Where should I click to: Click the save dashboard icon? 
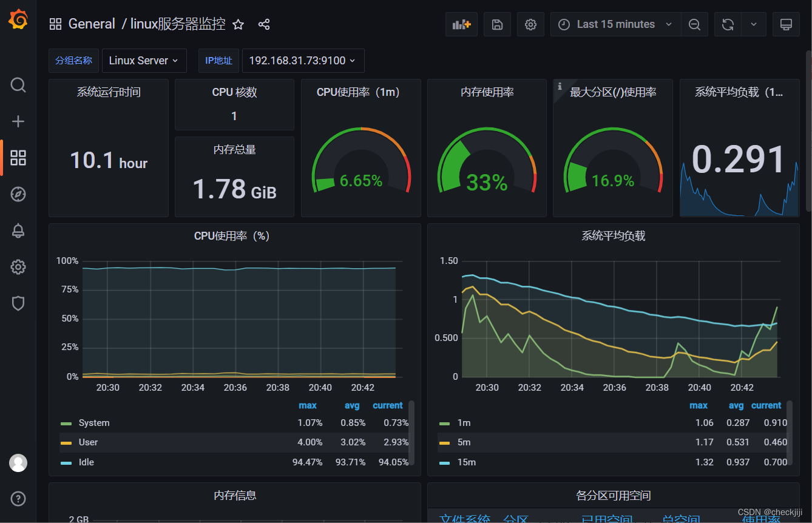[x=496, y=24]
